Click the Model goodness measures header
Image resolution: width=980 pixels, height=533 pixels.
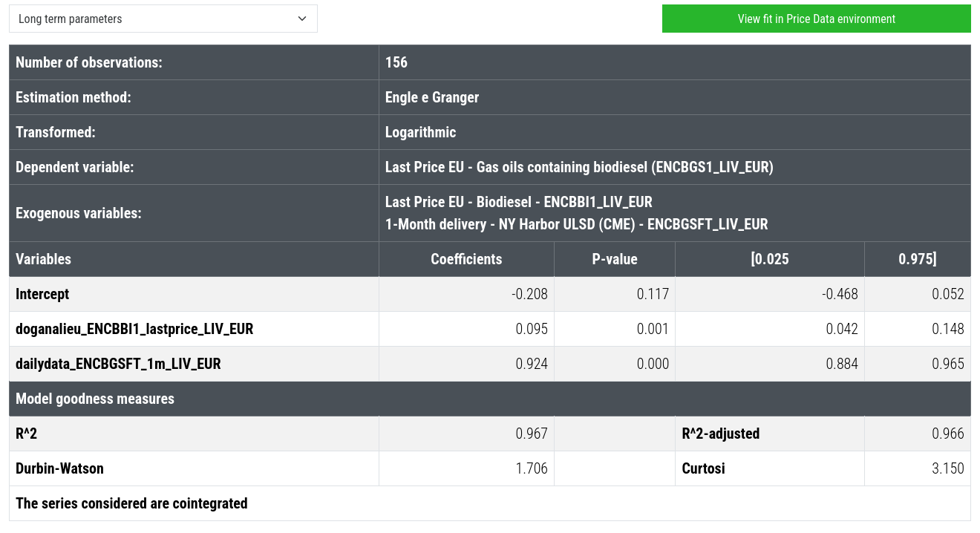(95, 399)
